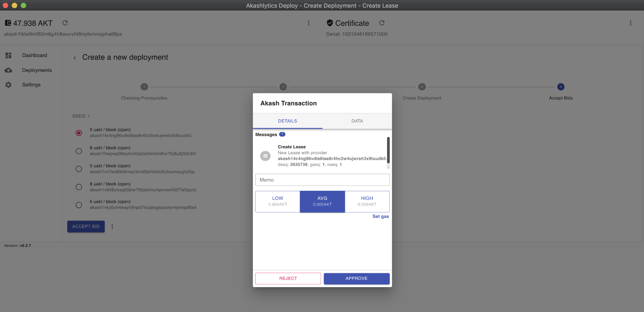This screenshot has width=644, height=312.
Task: Choose the HIGH 0.006AKT fee option
Action: pos(367,201)
